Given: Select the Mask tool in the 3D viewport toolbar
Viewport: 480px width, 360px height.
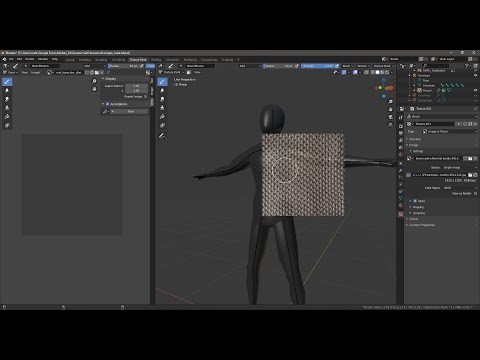Looking at the screenshot, I should tap(162, 125).
